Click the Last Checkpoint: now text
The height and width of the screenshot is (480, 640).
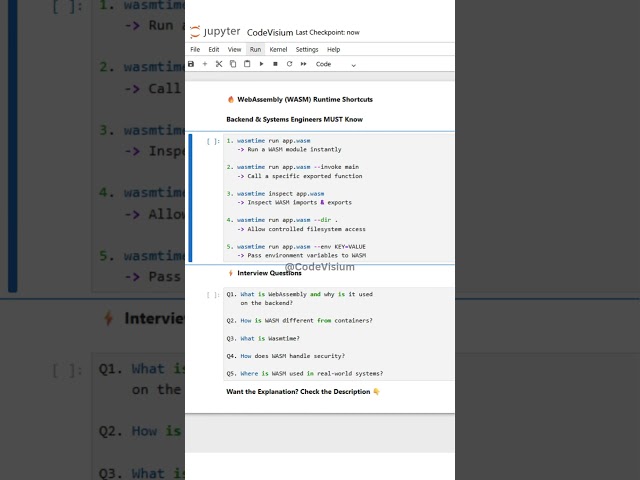[x=327, y=33]
